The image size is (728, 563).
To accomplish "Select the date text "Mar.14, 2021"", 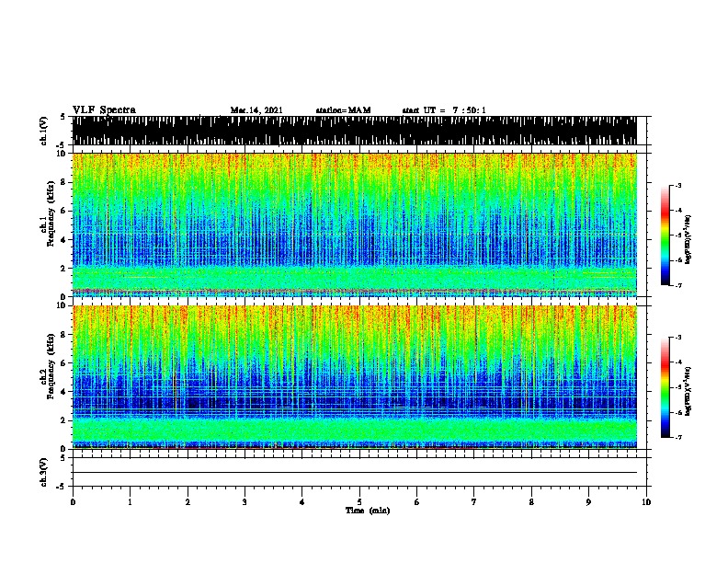I will tap(256, 110).
